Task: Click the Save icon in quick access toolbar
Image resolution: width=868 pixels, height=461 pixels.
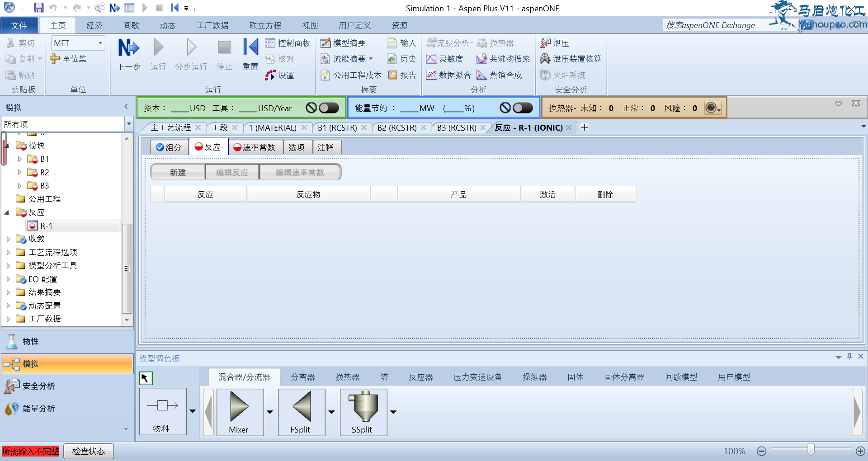Action: click(39, 8)
